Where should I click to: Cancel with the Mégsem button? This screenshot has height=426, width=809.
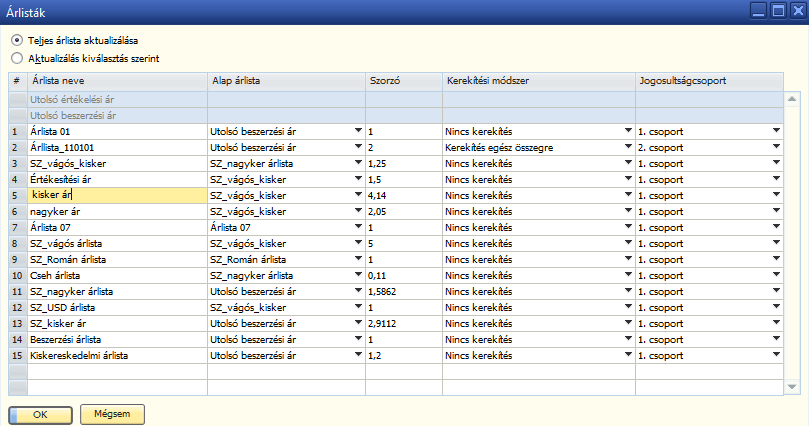[x=112, y=414]
